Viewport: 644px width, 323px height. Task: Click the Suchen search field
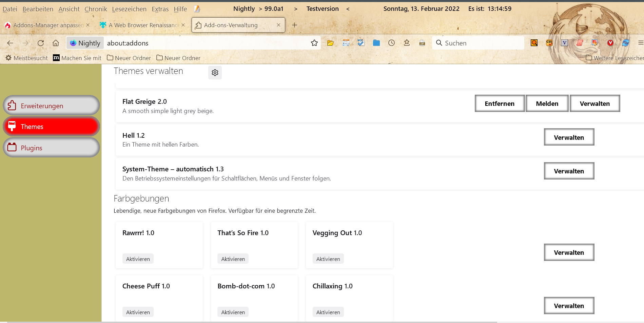[x=478, y=43]
